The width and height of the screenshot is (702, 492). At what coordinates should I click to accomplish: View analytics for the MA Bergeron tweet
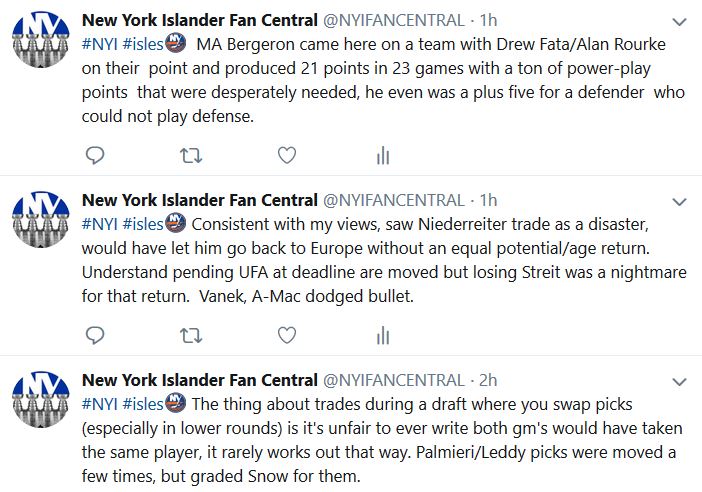(382, 155)
